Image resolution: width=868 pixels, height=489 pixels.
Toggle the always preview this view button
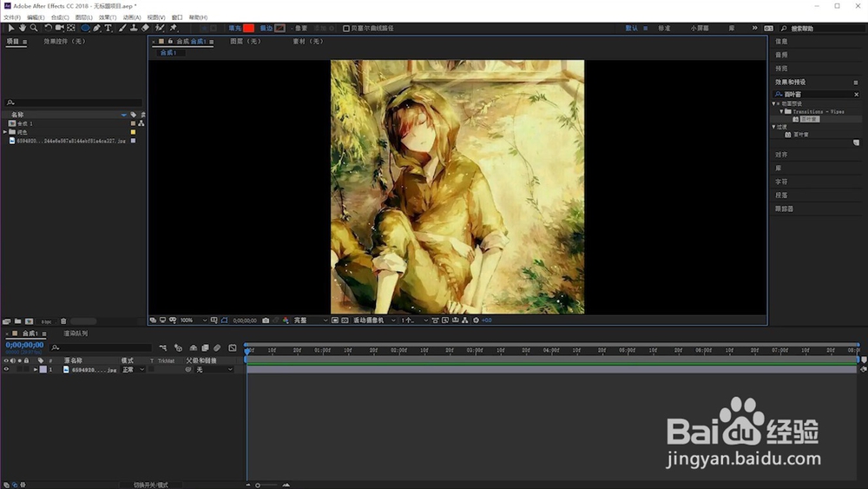153,320
